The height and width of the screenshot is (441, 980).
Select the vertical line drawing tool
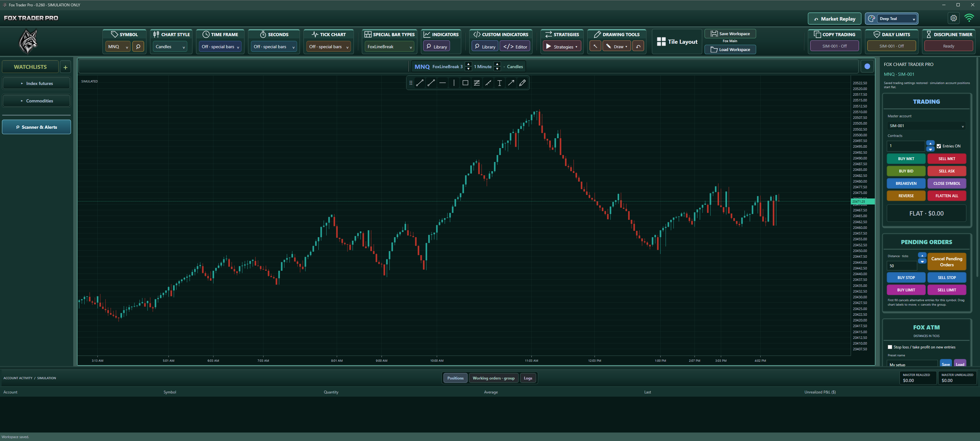tap(454, 82)
